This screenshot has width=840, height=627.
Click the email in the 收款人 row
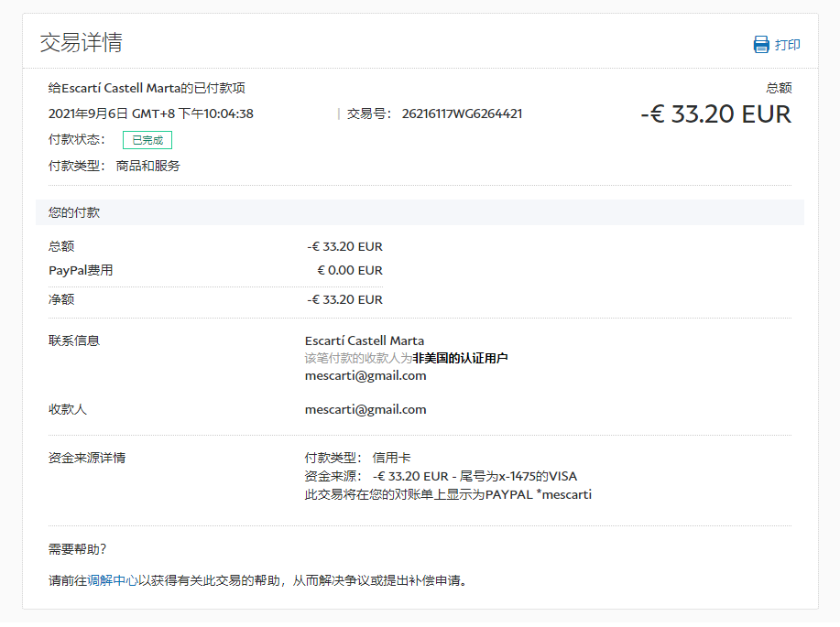[365, 409]
